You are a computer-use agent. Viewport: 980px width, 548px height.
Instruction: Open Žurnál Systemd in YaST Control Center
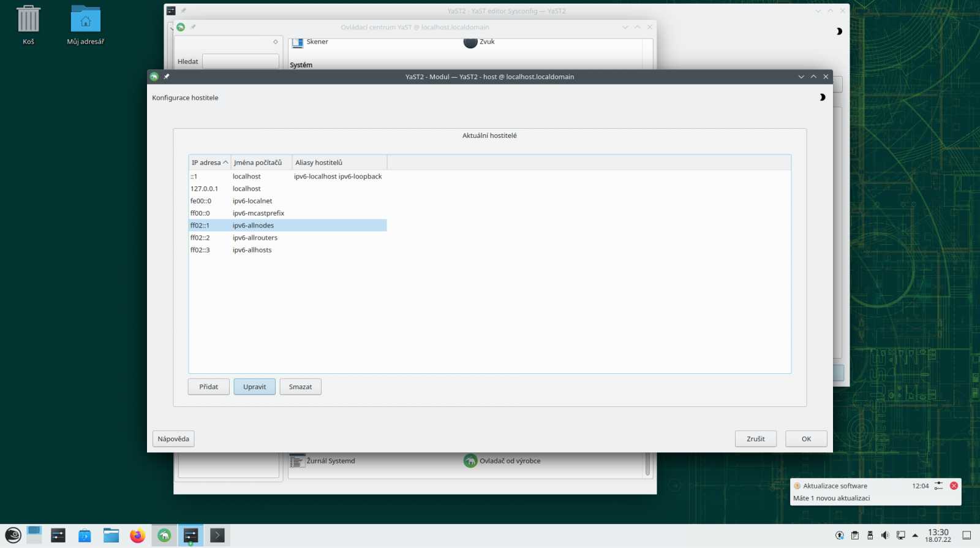pos(323,461)
